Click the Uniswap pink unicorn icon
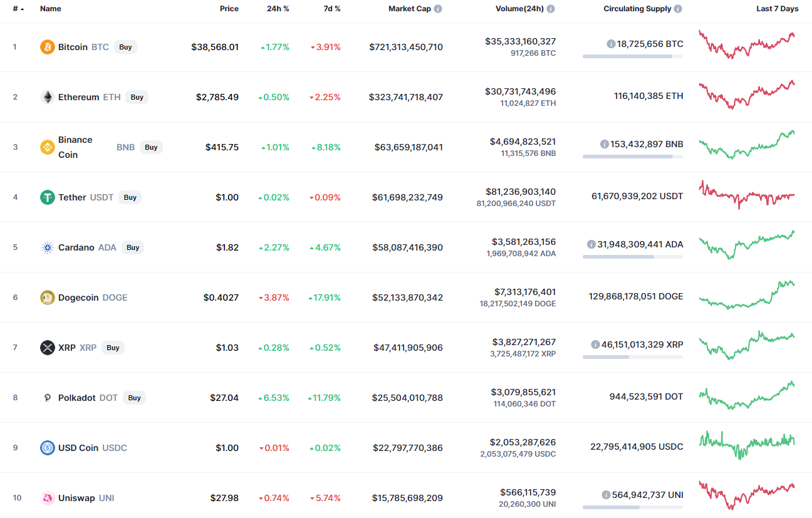 [48, 498]
